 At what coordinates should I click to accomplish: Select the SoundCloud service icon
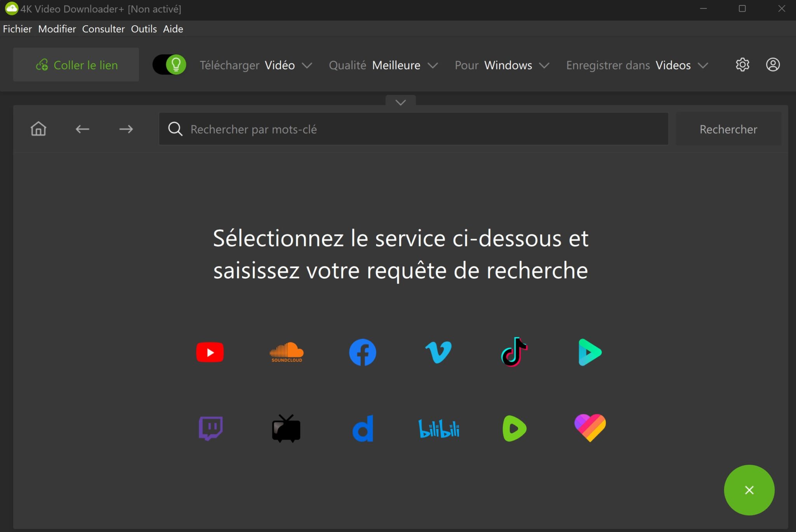[286, 352]
